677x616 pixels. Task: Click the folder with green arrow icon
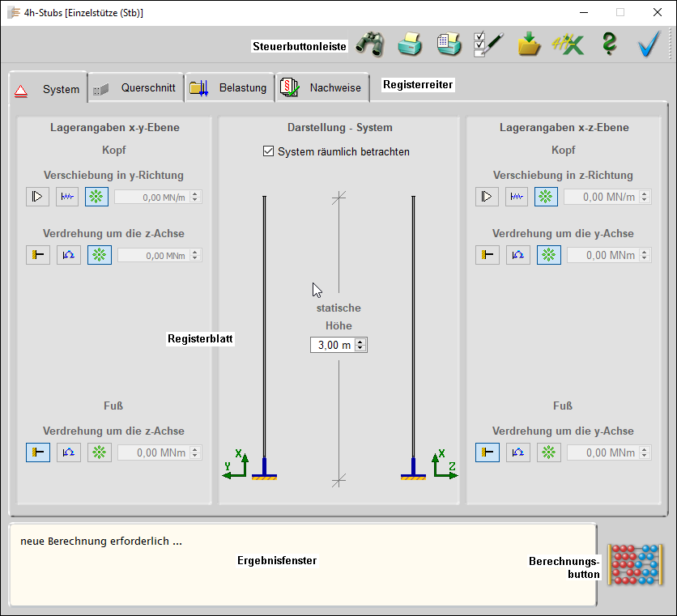529,45
